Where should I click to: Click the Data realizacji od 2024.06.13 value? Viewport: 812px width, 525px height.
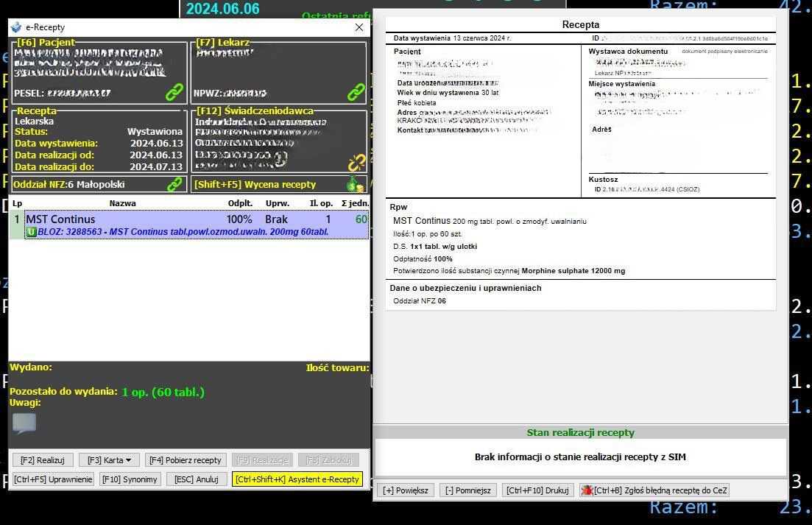(x=156, y=155)
